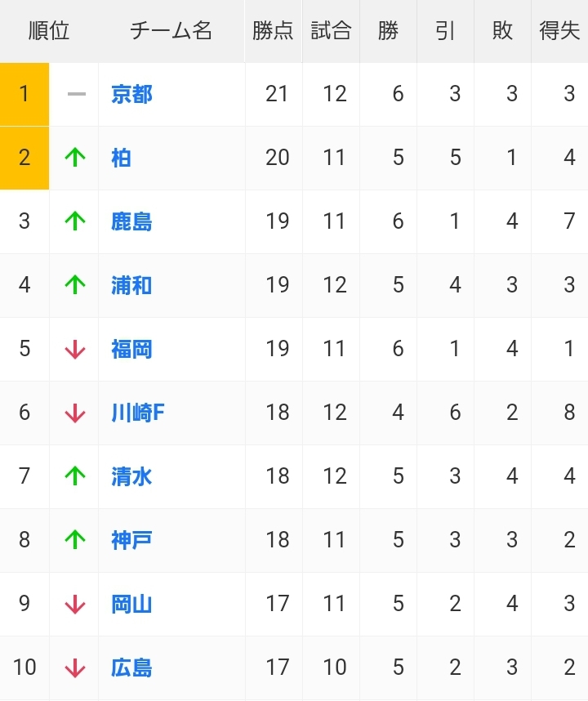Click the green up arrow beside 鹿島
The width and height of the screenshot is (588, 701).
75,221
